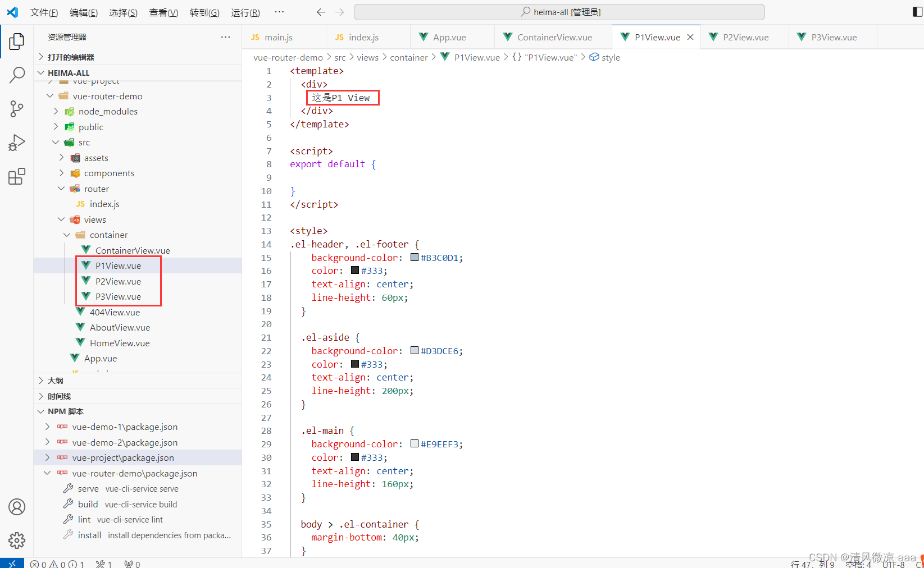Image resolution: width=924 pixels, height=568 pixels.
Task: Click the views breadcrumb segment
Action: 367,57
